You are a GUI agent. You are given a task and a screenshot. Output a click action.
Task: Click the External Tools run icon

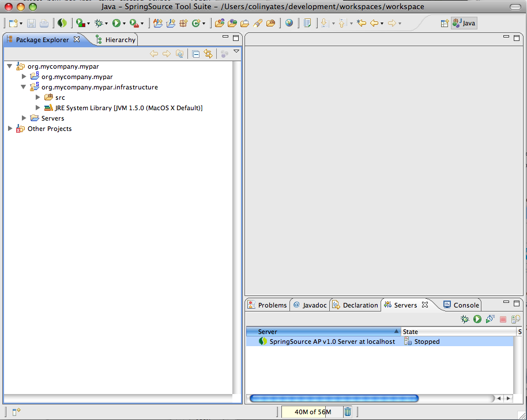[134, 23]
